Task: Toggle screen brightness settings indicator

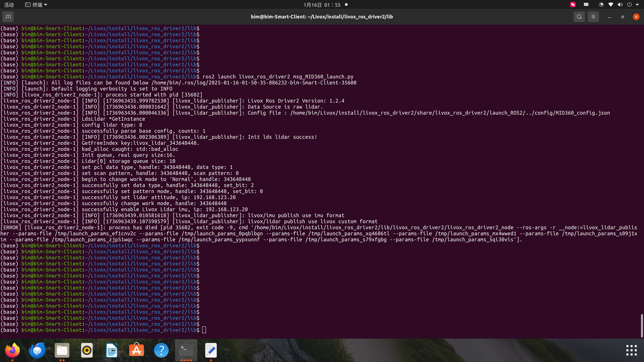Action: click(x=601, y=5)
